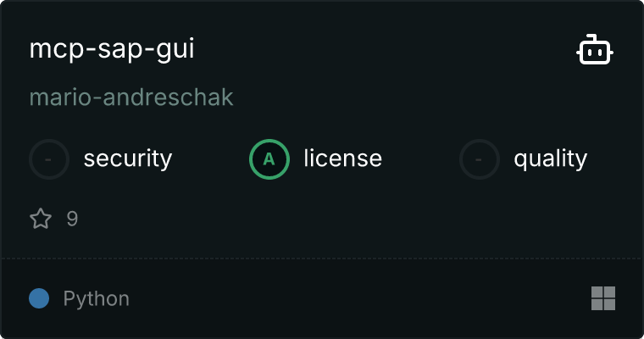The width and height of the screenshot is (644, 339).
Task: Click the star count number 9
Action: point(72,219)
